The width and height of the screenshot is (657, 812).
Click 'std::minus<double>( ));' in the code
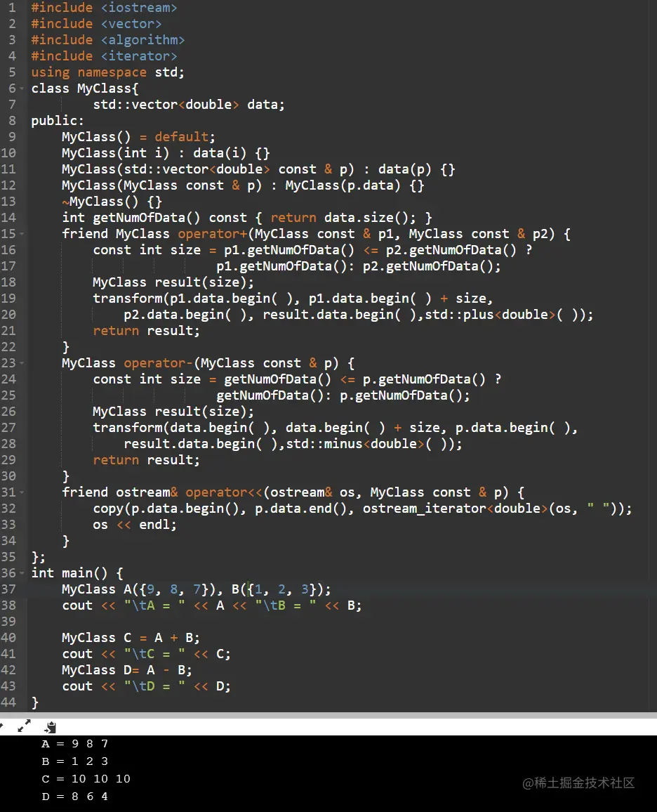374,444
